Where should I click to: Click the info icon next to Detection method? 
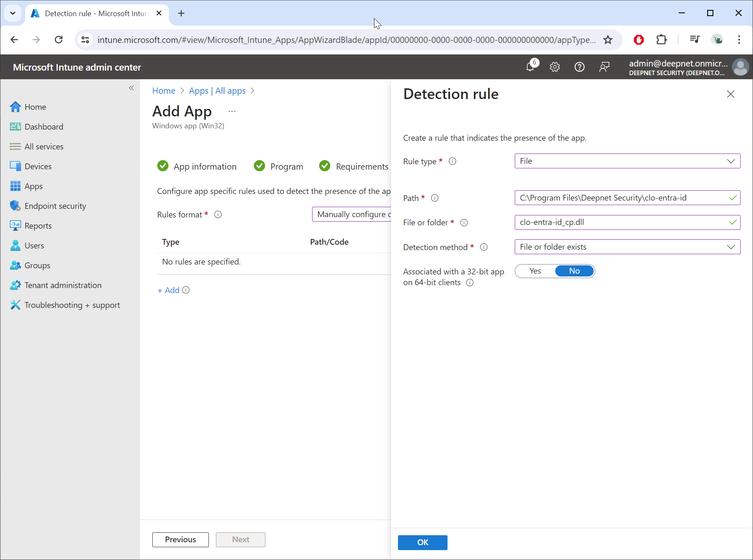click(x=484, y=247)
